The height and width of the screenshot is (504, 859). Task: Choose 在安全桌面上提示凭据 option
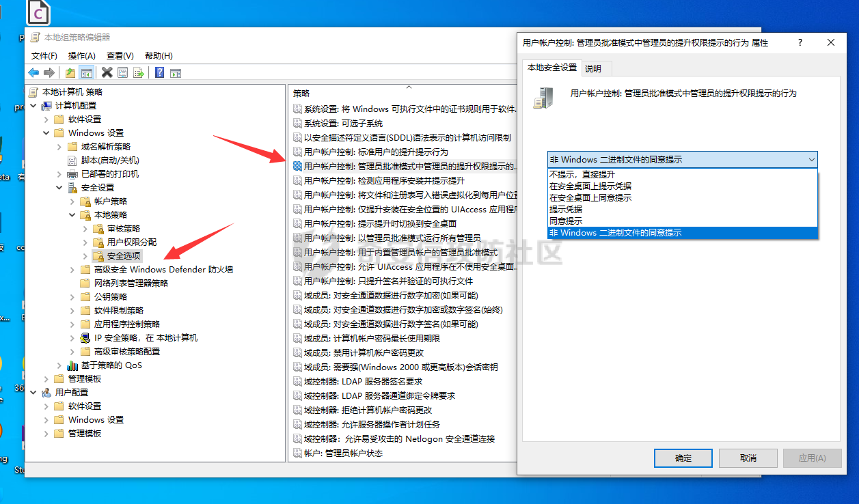pyautogui.click(x=682, y=186)
